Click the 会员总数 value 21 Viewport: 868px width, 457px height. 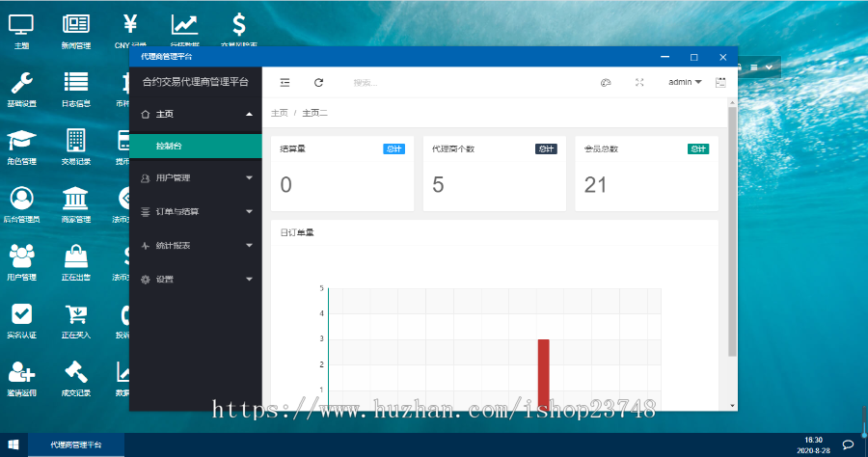click(x=595, y=185)
